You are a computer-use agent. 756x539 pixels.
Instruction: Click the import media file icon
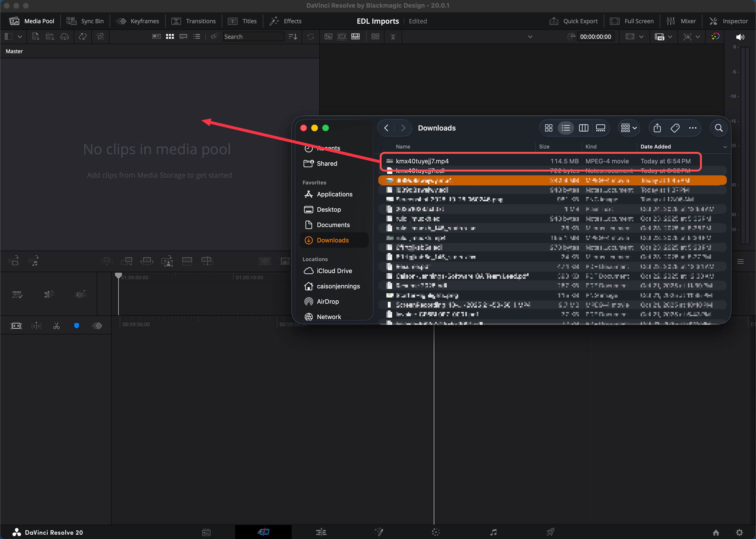click(x=35, y=36)
